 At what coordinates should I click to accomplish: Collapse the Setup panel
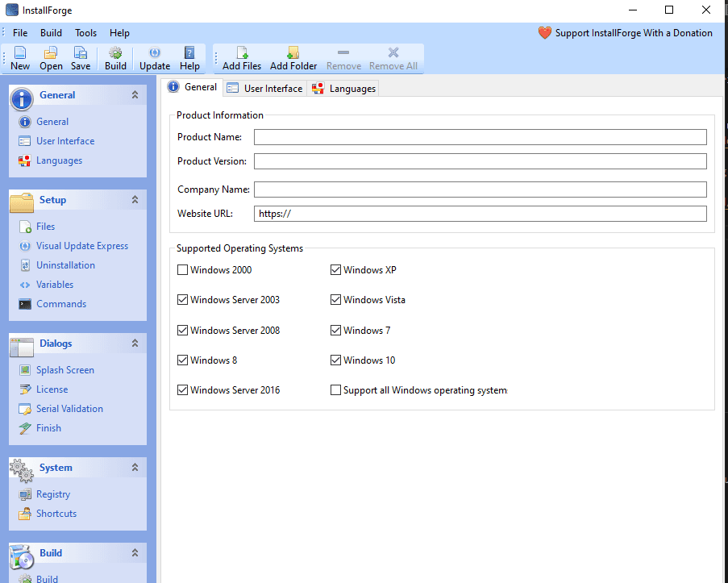pyautogui.click(x=135, y=199)
